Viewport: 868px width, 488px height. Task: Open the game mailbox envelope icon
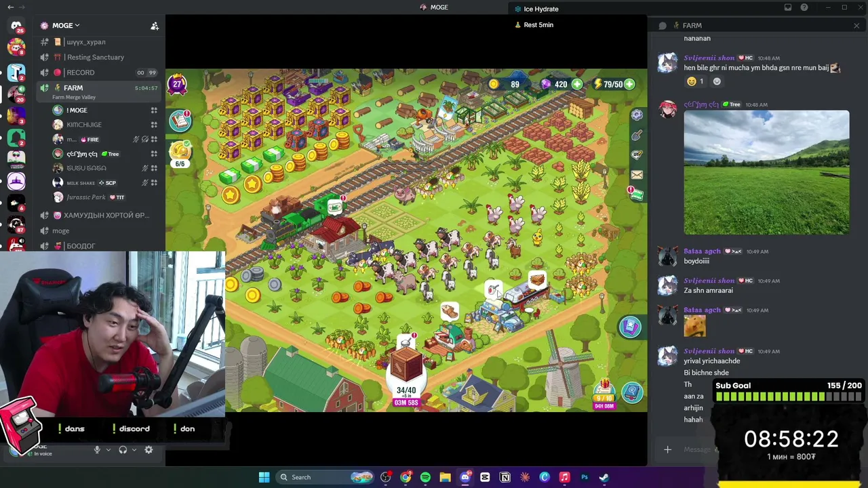637,175
